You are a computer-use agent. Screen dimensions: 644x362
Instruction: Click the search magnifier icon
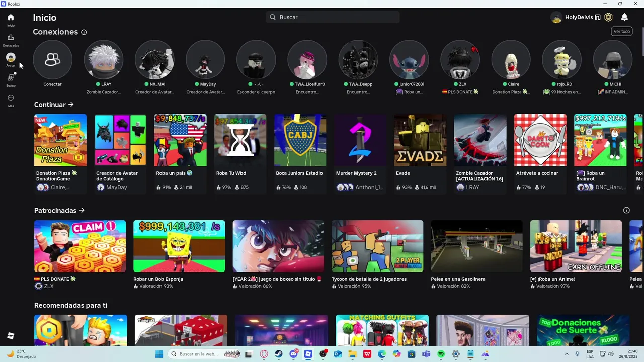pos(273,17)
